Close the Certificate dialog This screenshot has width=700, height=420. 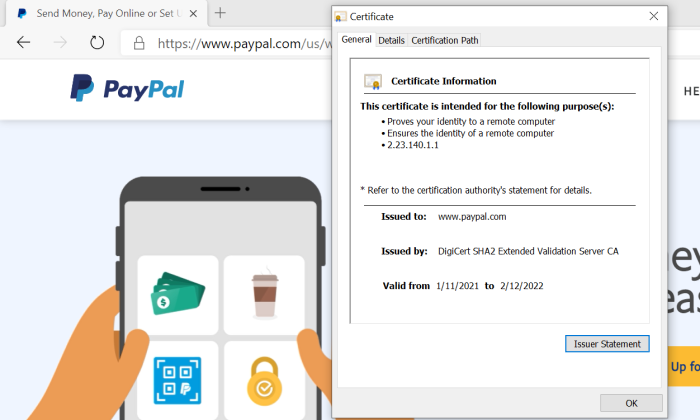(x=654, y=17)
